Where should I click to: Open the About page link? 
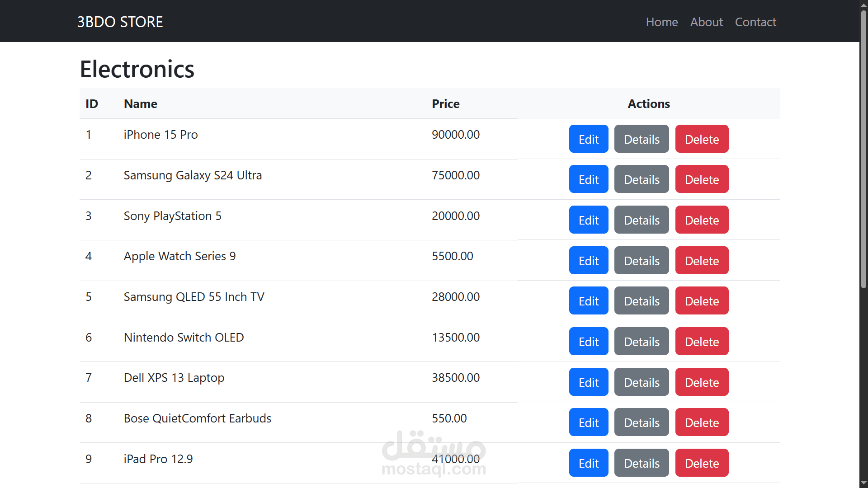tap(707, 22)
